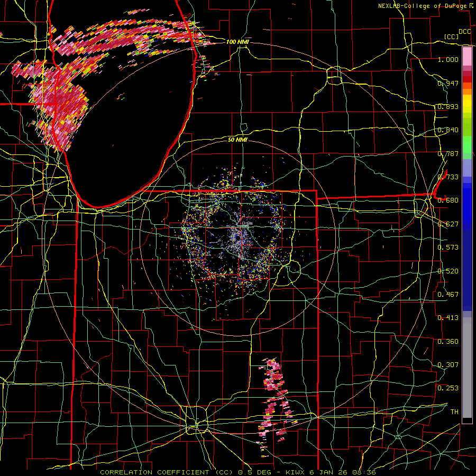Click the 0.787 legend value
The image size is (476, 476).
click(448, 153)
